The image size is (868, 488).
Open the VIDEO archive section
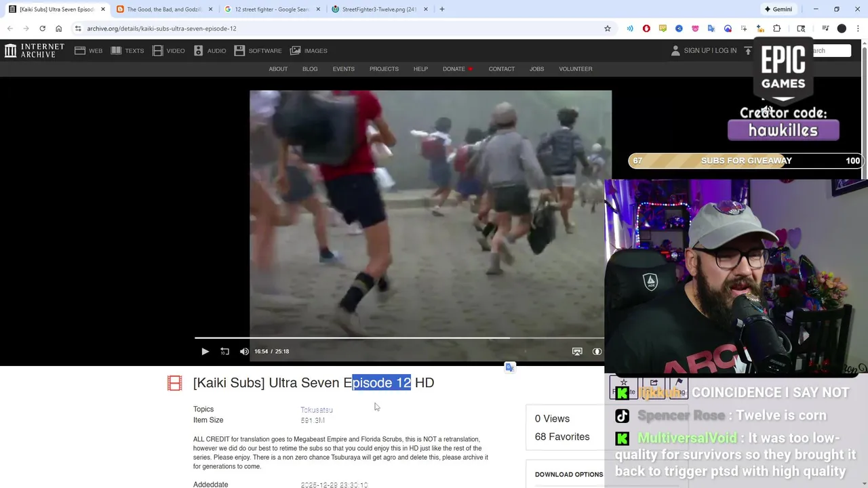(x=169, y=51)
